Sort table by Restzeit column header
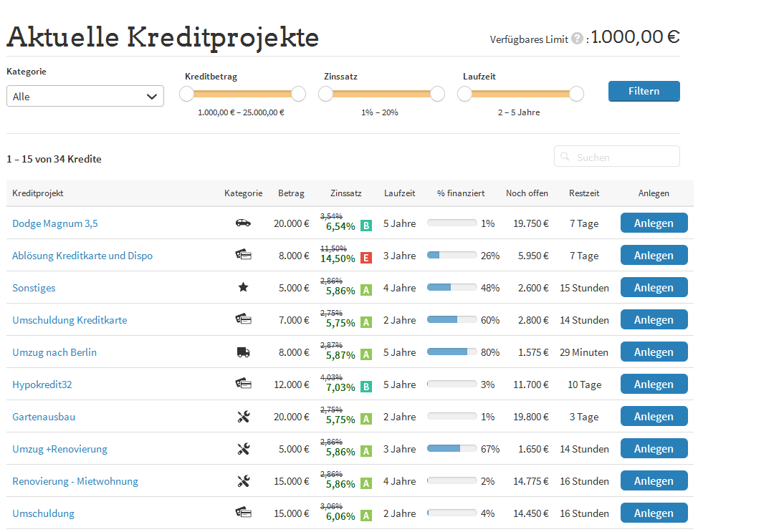Screen dimensions: 779x532 pyautogui.click(x=584, y=193)
